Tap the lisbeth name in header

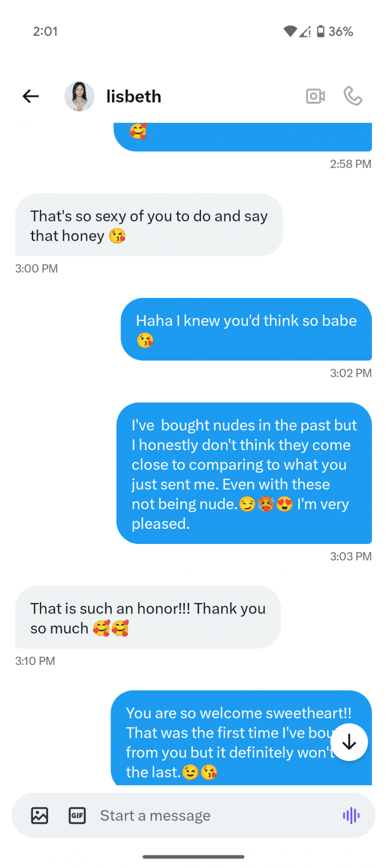tap(134, 96)
